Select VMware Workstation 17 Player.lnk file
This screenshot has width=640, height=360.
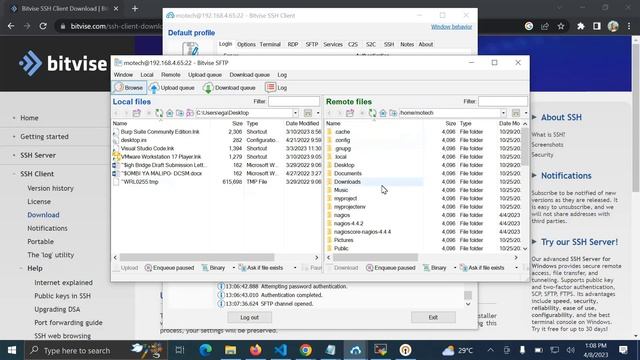point(161,157)
